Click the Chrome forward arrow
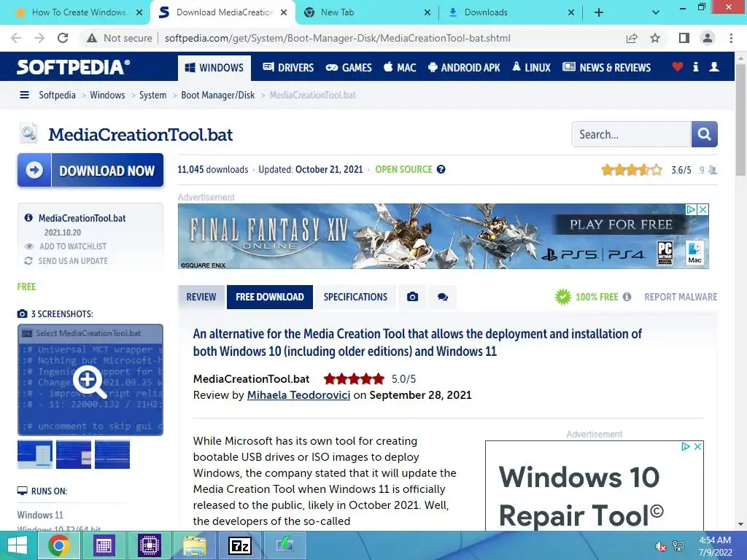Image resolution: width=747 pixels, height=560 pixels. coord(39,38)
